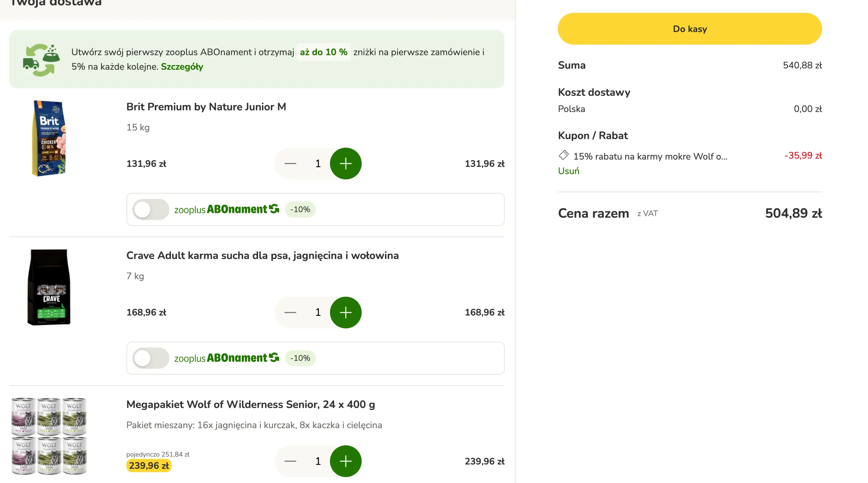The image size is (868, 483).
Task: Remove coupon via Usuń link
Action: (568, 171)
